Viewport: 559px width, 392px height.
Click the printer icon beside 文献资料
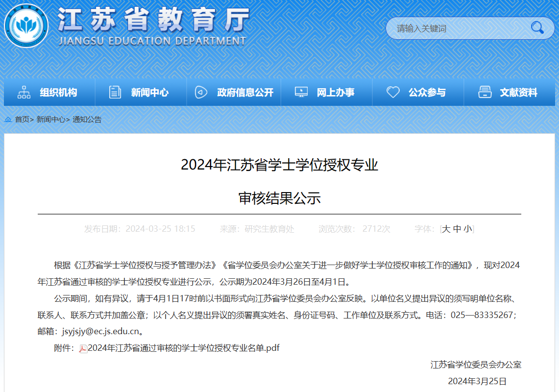tap(485, 92)
